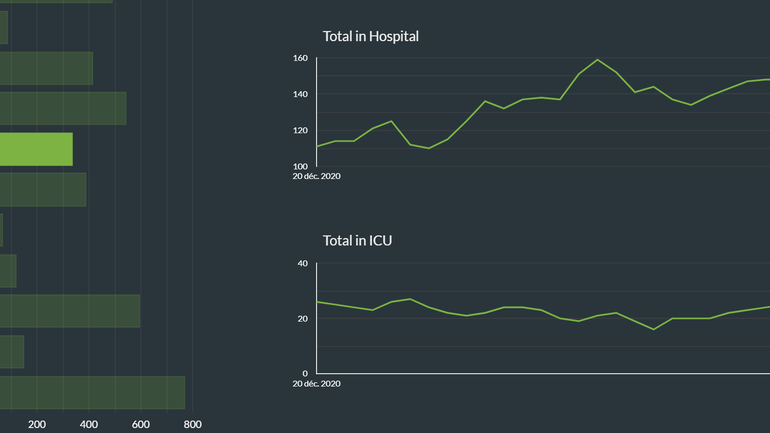Select the longest bar at the chart bottom
This screenshot has height=433, width=770.
pos(92,392)
